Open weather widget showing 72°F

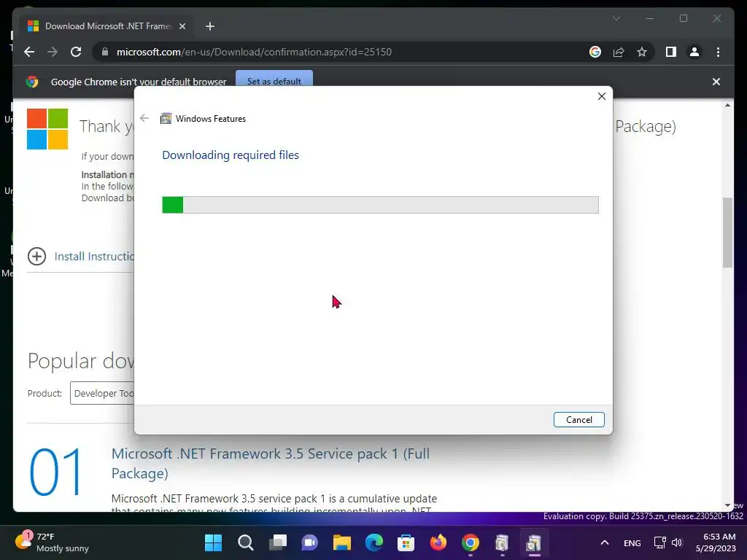(53, 542)
